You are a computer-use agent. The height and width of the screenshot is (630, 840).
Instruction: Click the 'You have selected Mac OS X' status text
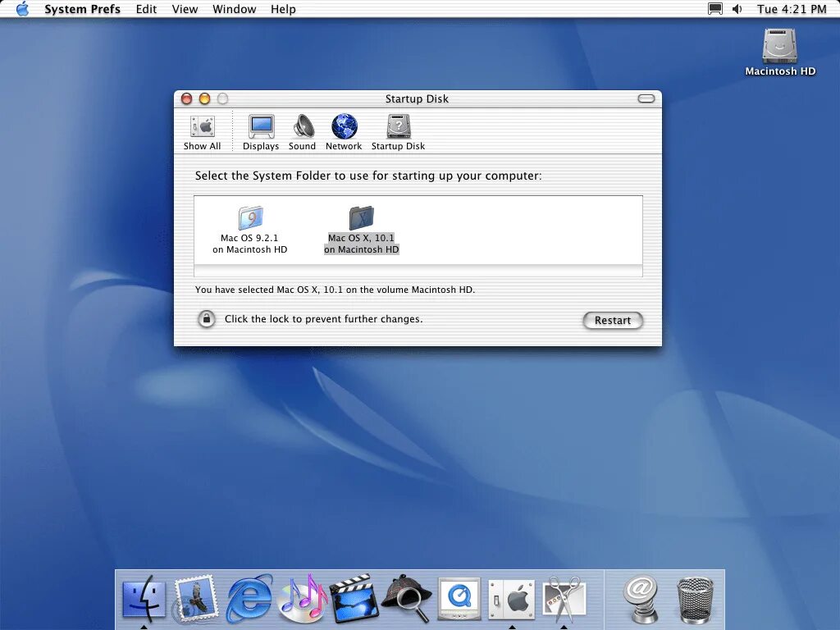(x=335, y=290)
